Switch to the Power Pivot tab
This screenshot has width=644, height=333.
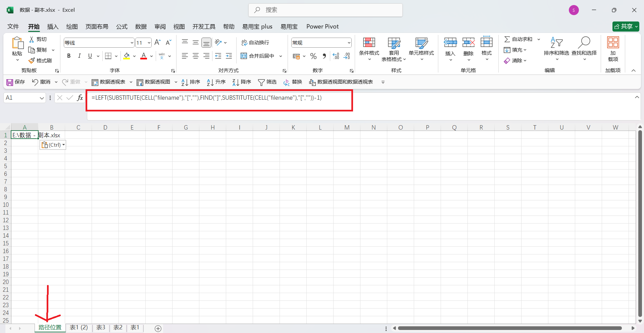323,27
